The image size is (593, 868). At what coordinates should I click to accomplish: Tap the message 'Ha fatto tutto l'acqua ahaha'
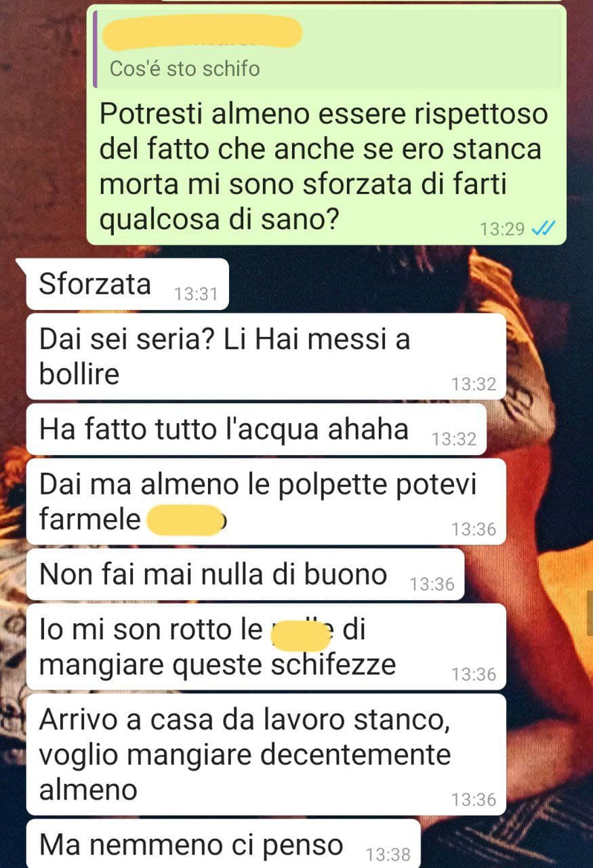tap(256, 429)
